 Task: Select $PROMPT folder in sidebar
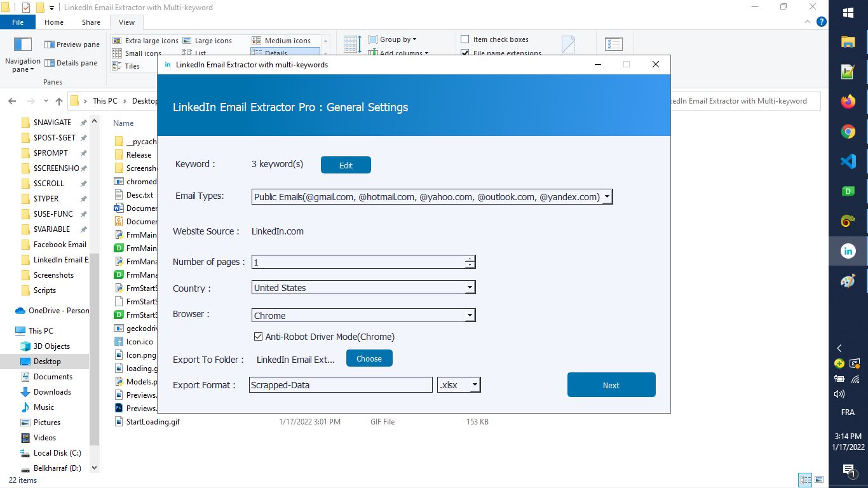pyautogui.click(x=51, y=152)
